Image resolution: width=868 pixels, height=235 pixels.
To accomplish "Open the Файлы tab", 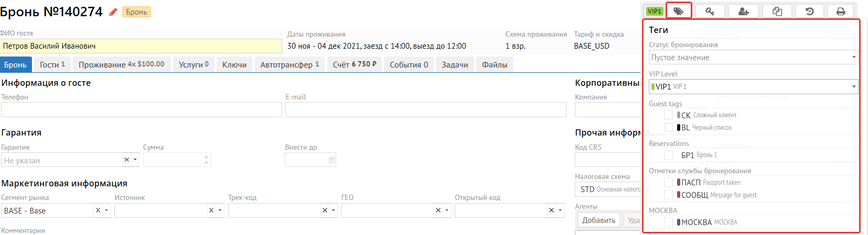I will click(495, 64).
